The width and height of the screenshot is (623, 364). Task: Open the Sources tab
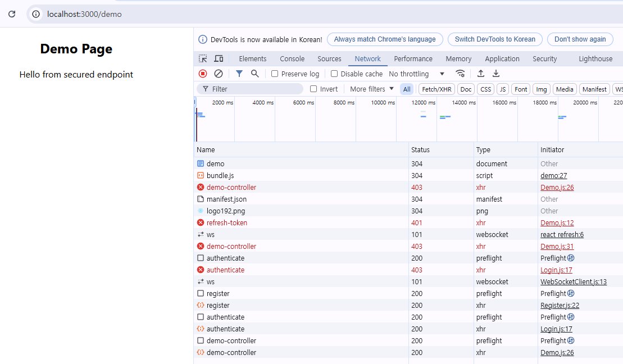coord(329,58)
